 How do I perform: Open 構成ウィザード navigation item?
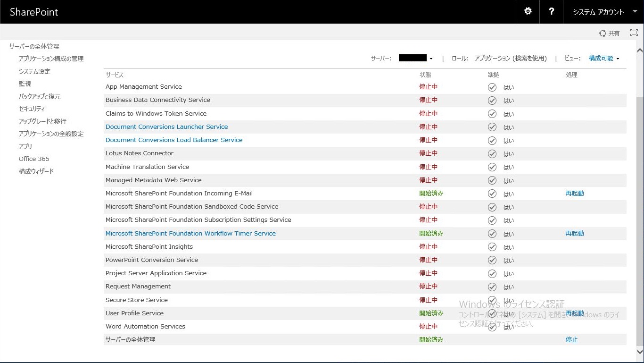coord(36,171)
